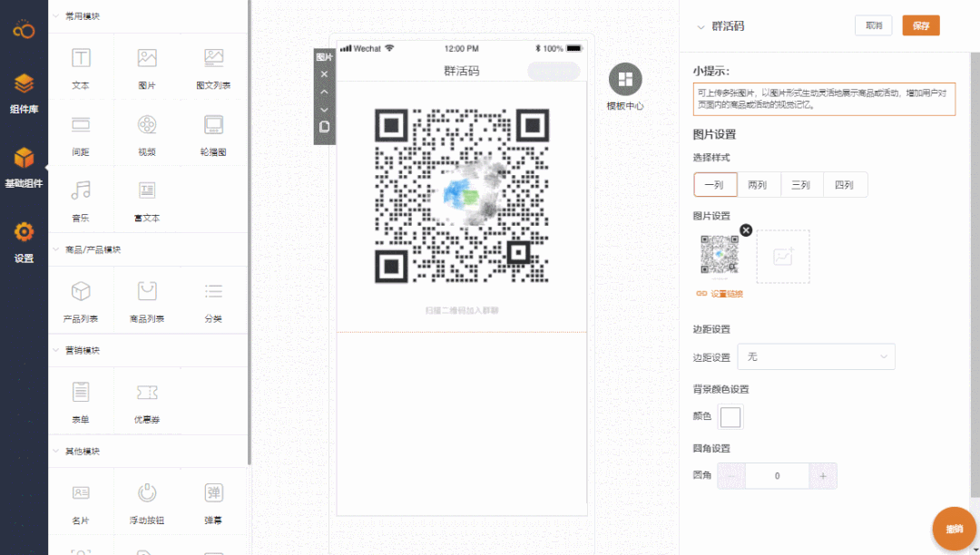The height and width of the screenshot is (555, 980).
Task: Select the 图片 image component
Action: (x=147, y=67)
